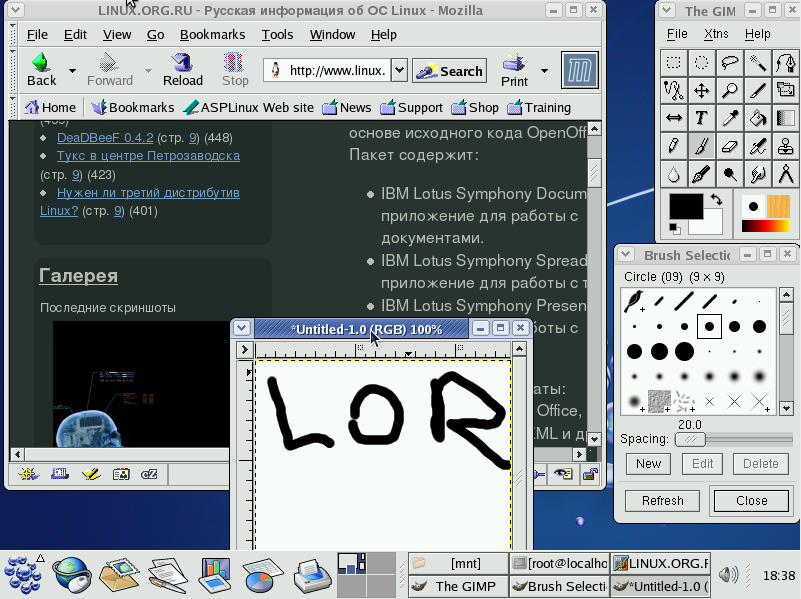Select the Rectangular selection tool in GIMP
This screenshot has width=801, height=599.
pyautogui.click(x=674, y=63)
